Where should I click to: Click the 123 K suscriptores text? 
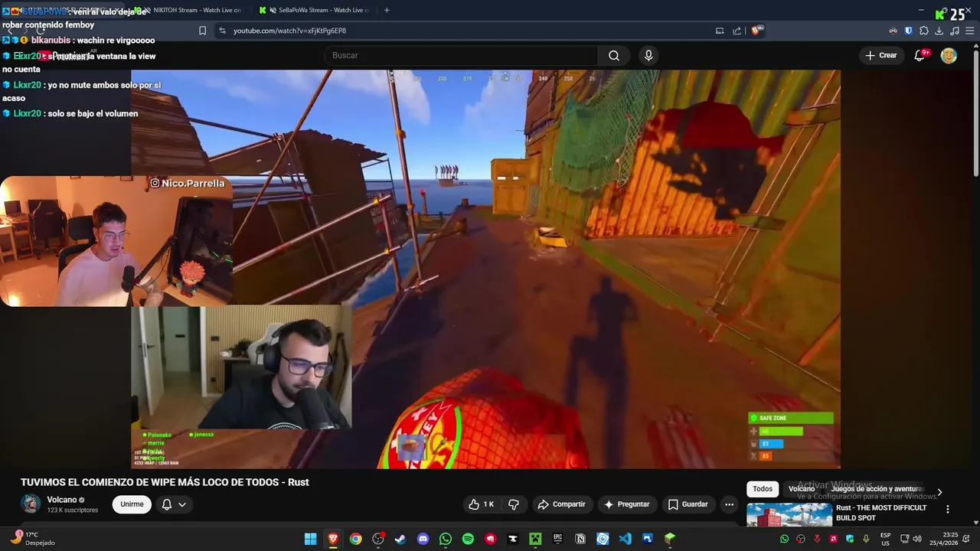(x=73, y=510)
